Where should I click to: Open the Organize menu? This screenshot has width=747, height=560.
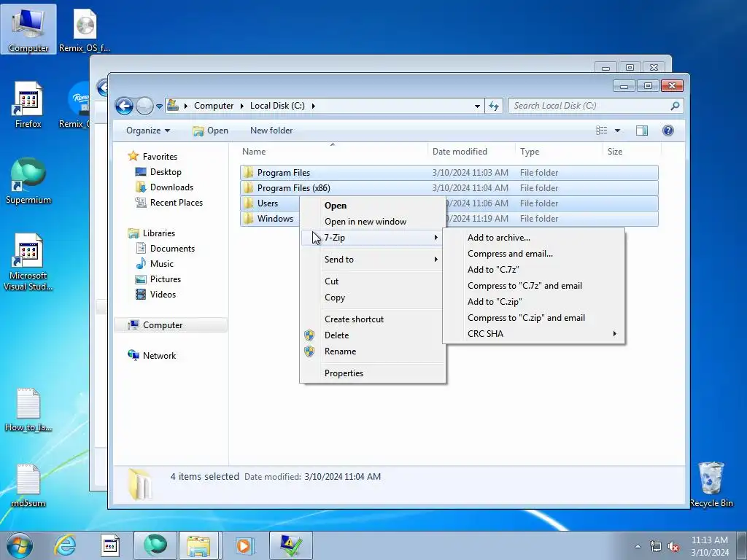tap(148, 131)
